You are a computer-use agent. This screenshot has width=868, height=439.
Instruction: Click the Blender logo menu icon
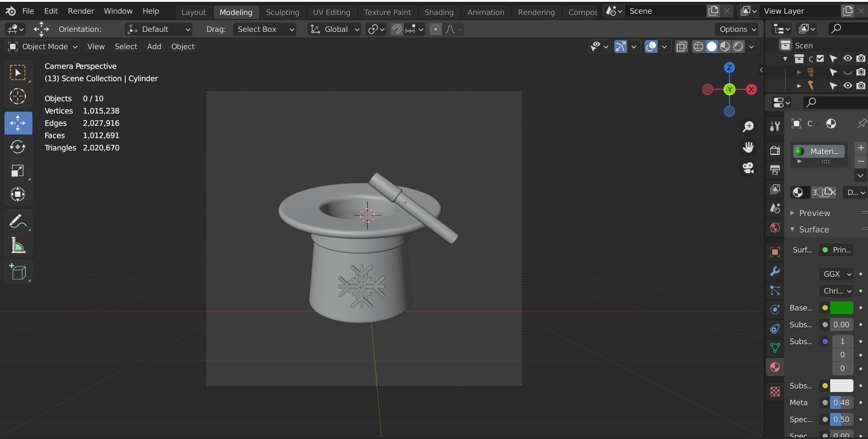[11, 11]
